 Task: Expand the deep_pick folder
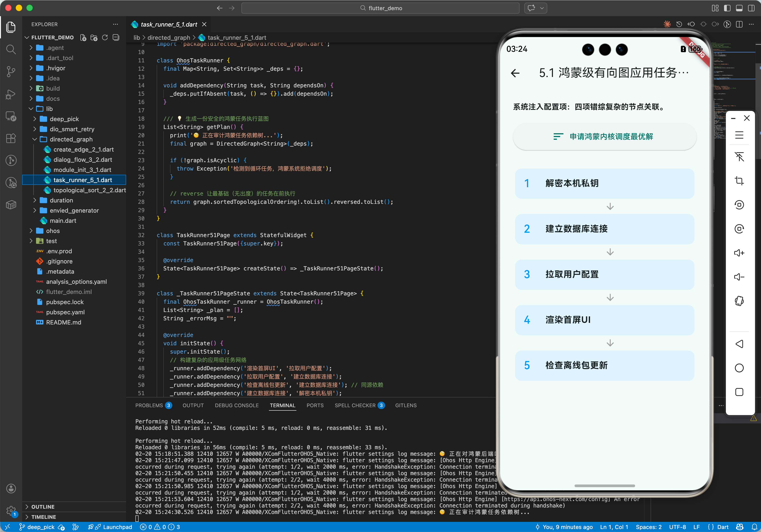[x=64, y=119]
